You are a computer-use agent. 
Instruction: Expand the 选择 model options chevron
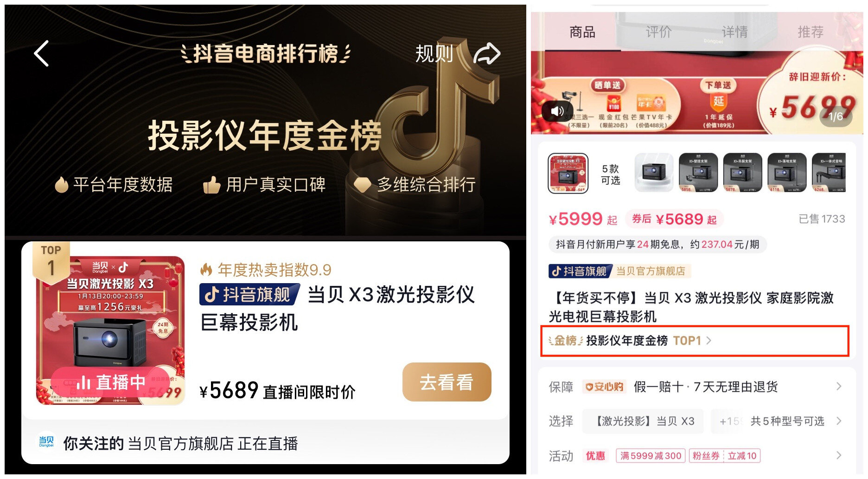(x=838, y=421)
